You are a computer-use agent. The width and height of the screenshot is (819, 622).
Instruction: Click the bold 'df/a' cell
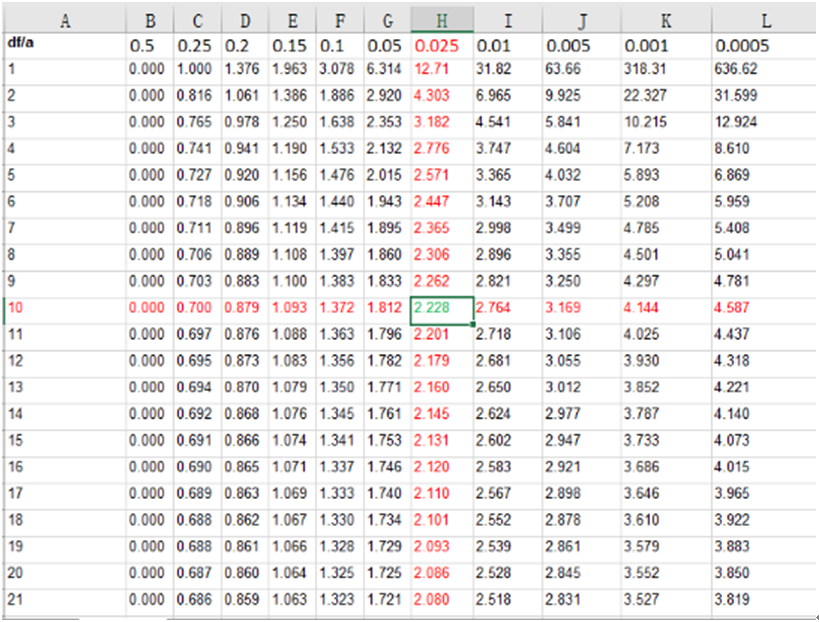click(65, 45)
